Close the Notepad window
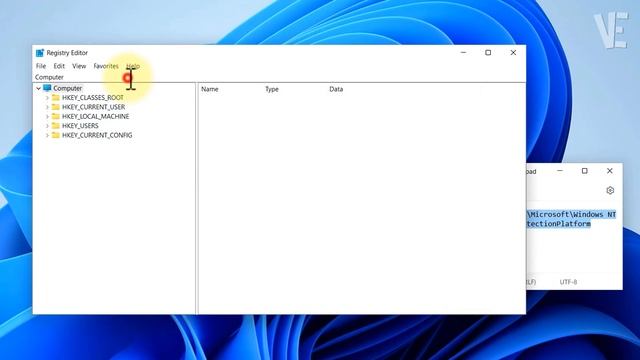640x360 pixels. coord(610,171)
